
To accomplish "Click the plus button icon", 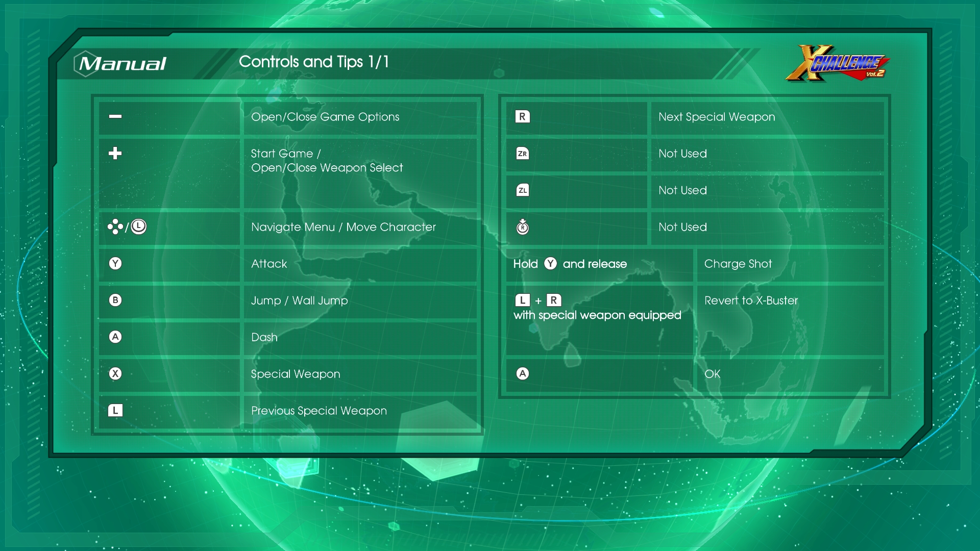I will pyautogui.click(x=115, y=153).
